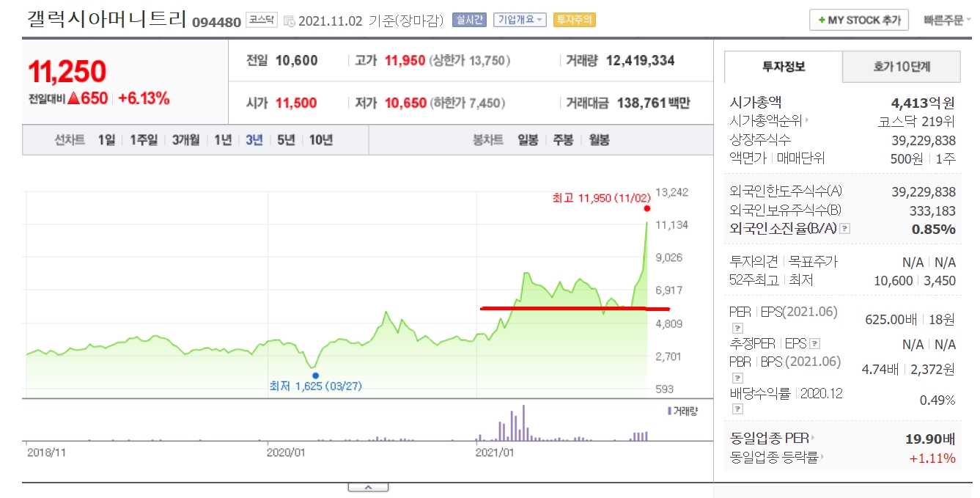This screenshot has width=980, height=498.
Task: Open help icon beside 외국인소진율(B/A)
Action: click(844, 229)
